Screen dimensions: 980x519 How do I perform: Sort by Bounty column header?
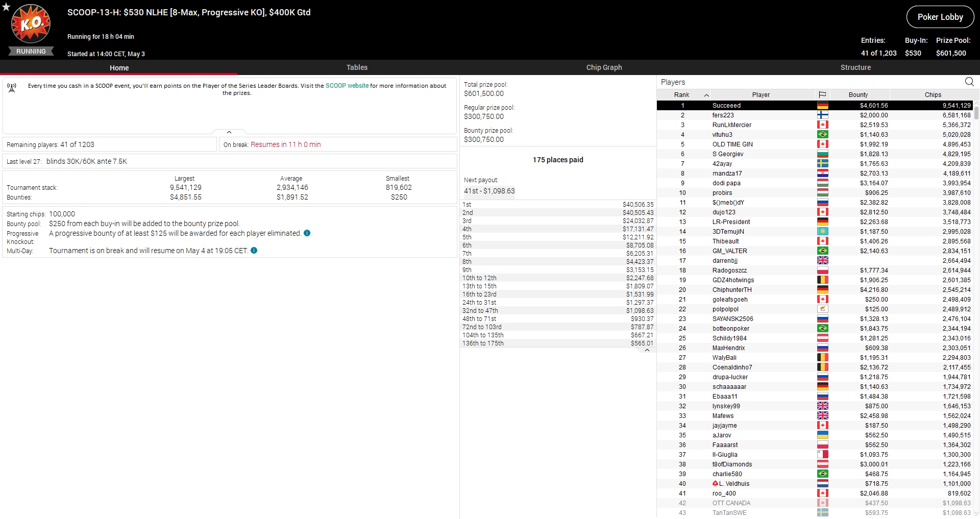[858, 94]
